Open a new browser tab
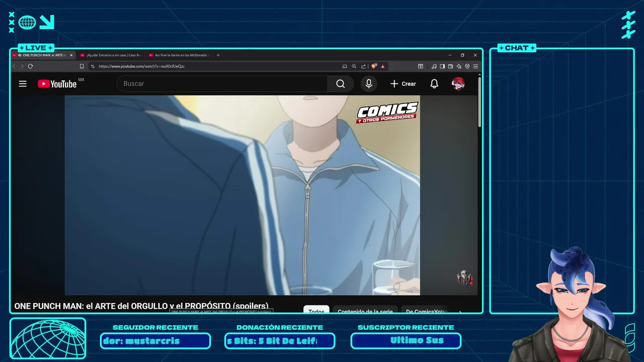Image resolution: width=644 pixels, height=362 pixels. click(x=218, y=55)
